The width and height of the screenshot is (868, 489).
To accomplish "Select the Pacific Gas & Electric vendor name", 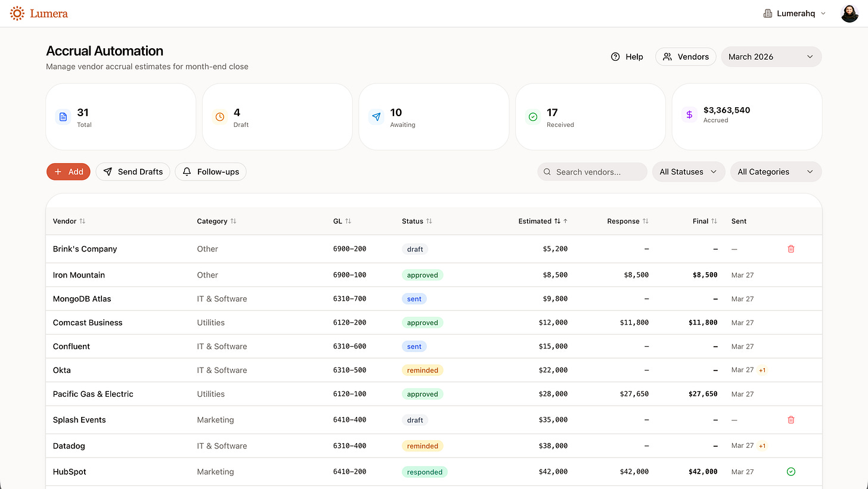I will (93, 394).
